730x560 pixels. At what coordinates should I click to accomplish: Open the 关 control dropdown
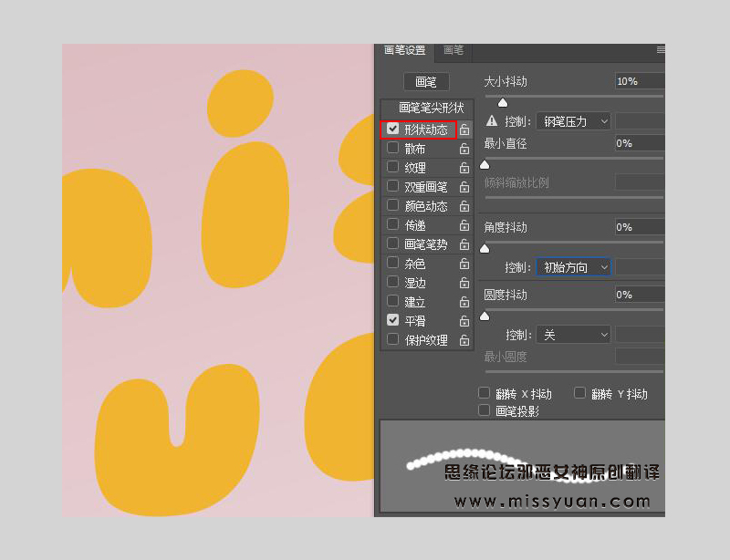[573, 334]
